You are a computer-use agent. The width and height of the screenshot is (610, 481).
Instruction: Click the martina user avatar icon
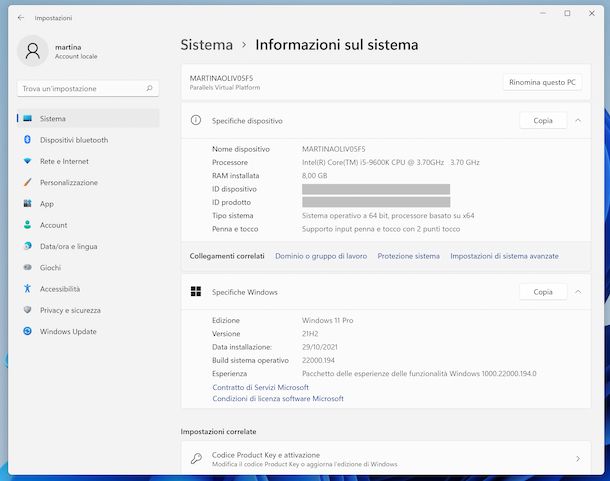[x=33, y=51]
